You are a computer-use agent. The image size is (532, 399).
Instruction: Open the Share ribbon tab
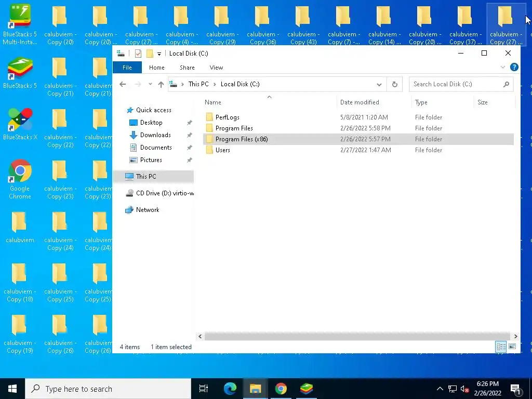(x=187, y=68)
